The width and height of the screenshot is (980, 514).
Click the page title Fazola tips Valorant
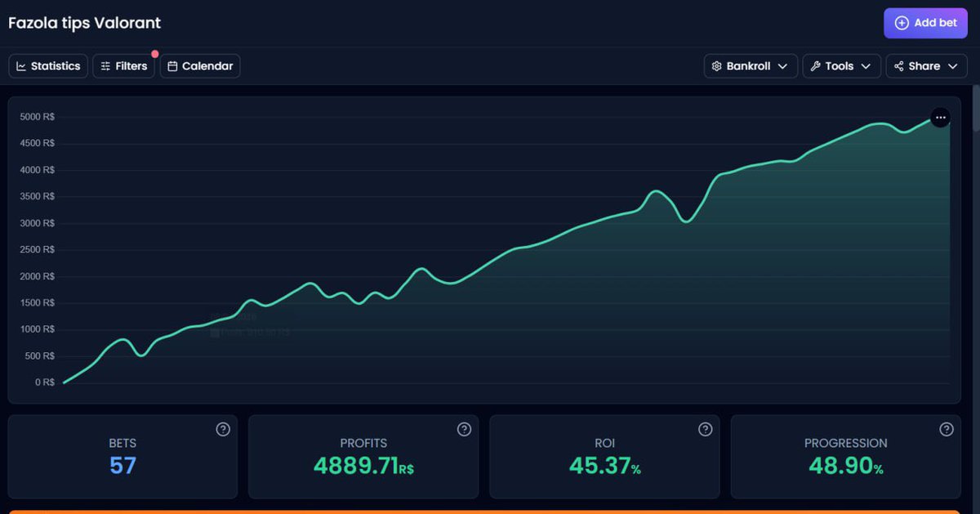(x=85, y=23)
